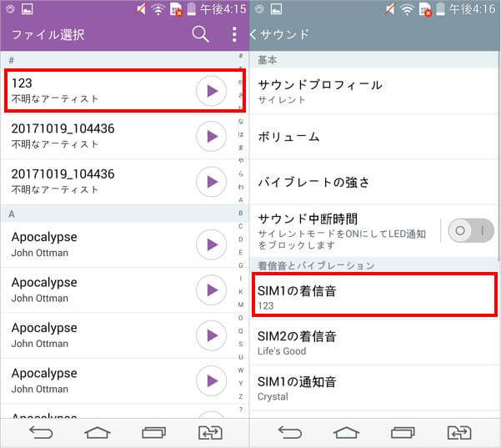Image resolution: width=501 pixels, height=448 pixels.
Task: Tap dual-window switch button in right phone
Action: coord(459,433)
